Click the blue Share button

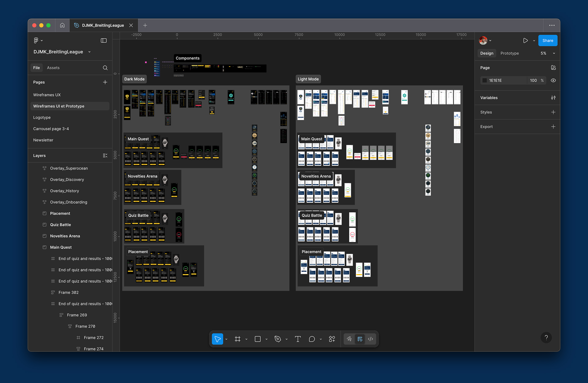[548, 40]
